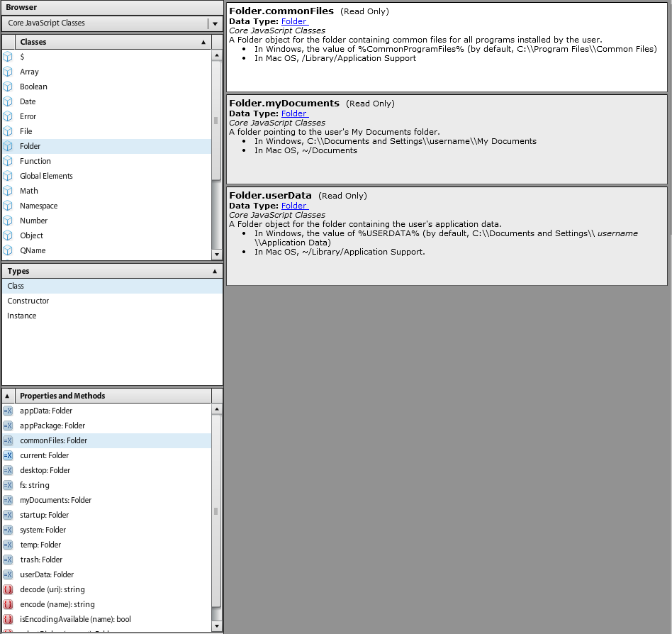This screenshot has width=672, height=634.
Task: Click method icon beside encode (name): string
Action: click(x=8, y=604)
